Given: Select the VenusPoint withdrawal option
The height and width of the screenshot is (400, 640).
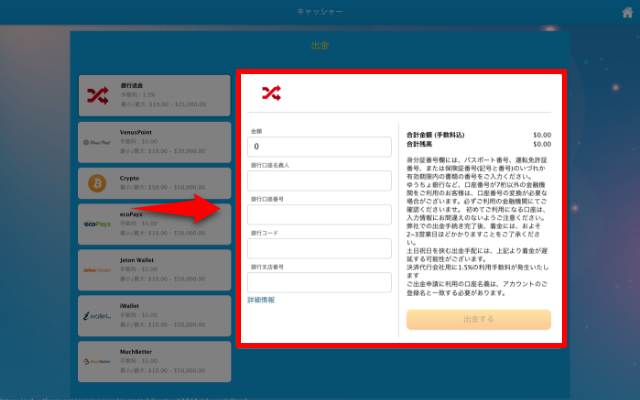Looking at the screenshot, I should [x=155, y=140].
